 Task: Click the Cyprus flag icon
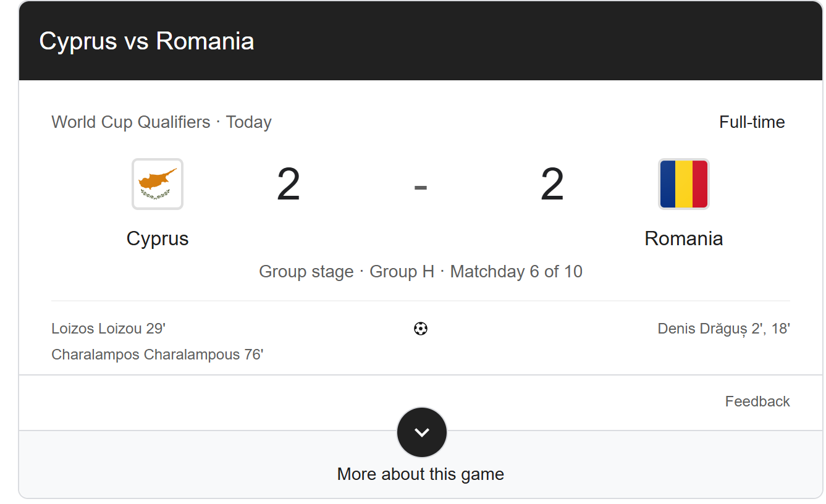158,184
